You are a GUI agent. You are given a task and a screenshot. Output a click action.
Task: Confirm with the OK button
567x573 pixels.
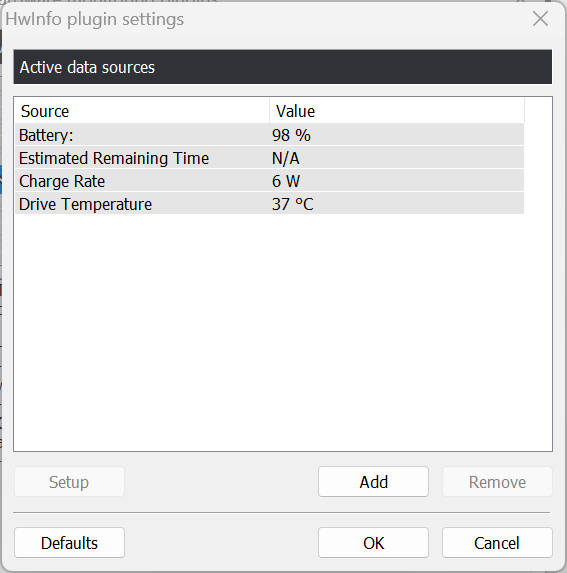pyautogui.click(x=373, y=543)
